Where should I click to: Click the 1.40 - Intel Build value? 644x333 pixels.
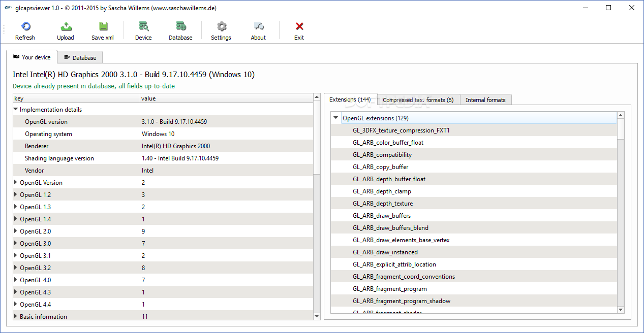coord(180,158)
